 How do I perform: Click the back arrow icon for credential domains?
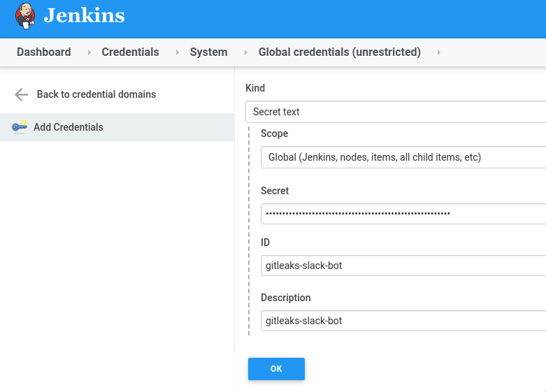(x=21, y=94)
